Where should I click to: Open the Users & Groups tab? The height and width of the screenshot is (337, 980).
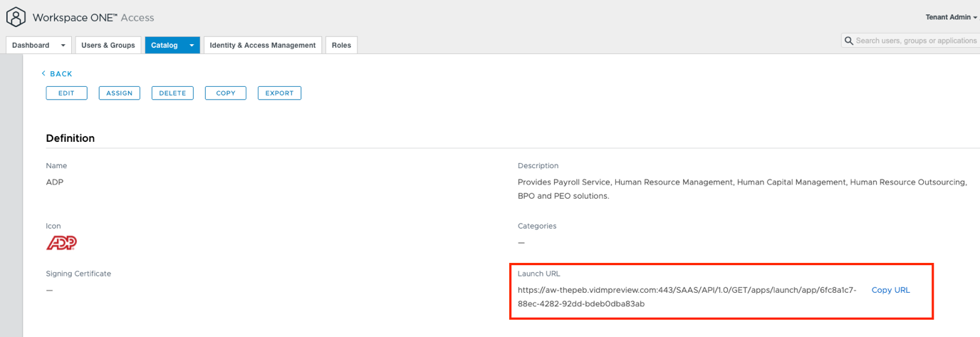coord(108,46)
